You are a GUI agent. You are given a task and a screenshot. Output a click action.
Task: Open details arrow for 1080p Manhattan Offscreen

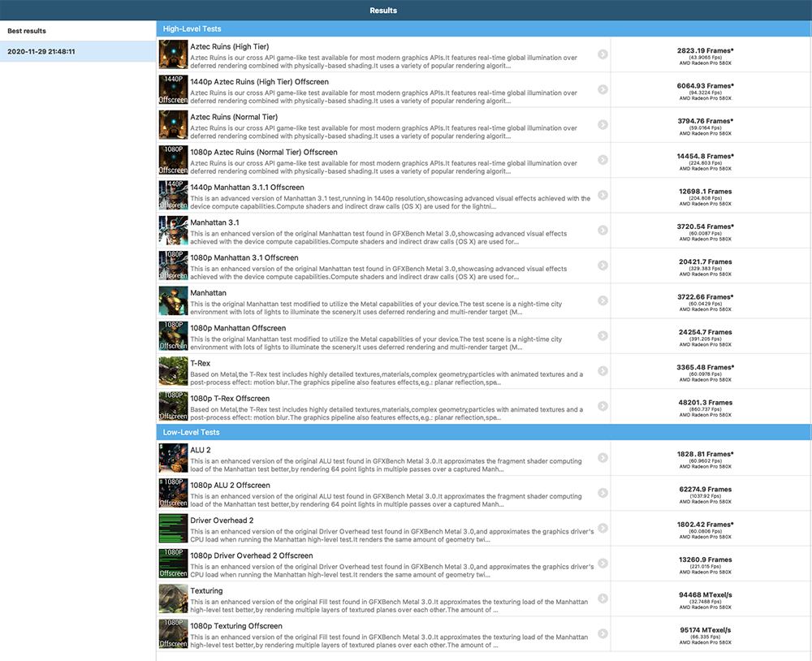(603, 336)
